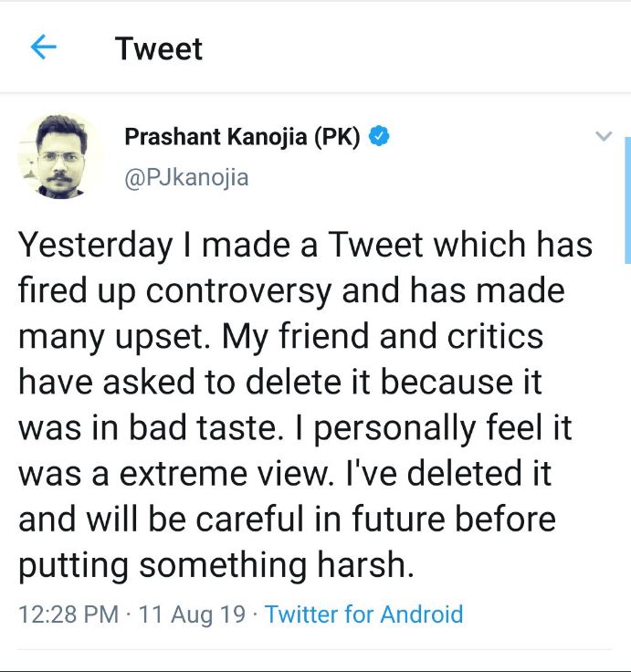Click the name Prashant Kanojia (PK)
Image resolution: width=631 pixels, height=672 pixels.
[x=244, y=138]
